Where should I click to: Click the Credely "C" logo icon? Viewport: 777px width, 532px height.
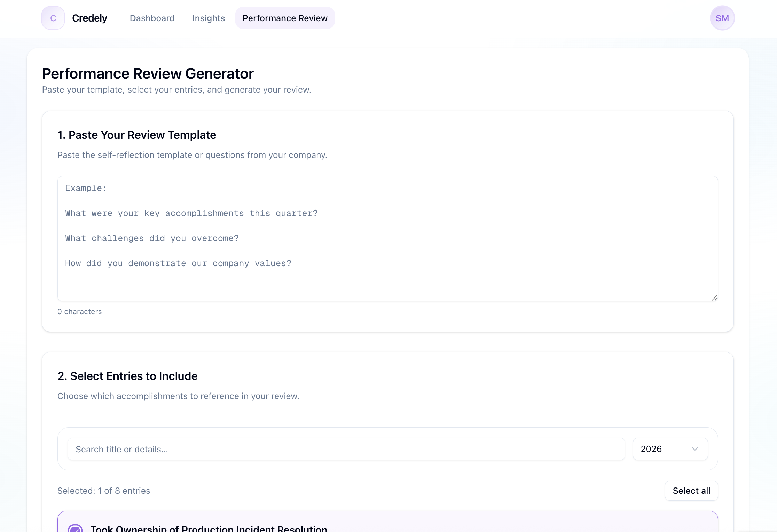[x=53, y=18]
